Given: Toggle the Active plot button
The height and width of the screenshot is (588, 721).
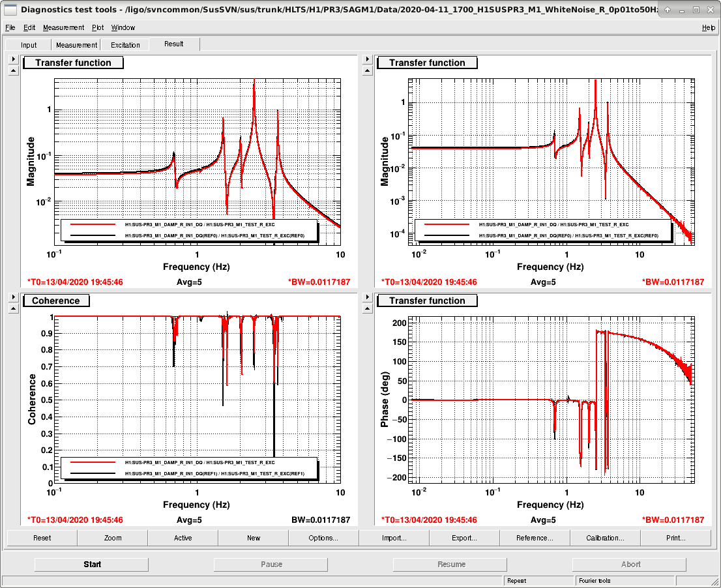Looking at the screenshot, I should click(183, 538).
